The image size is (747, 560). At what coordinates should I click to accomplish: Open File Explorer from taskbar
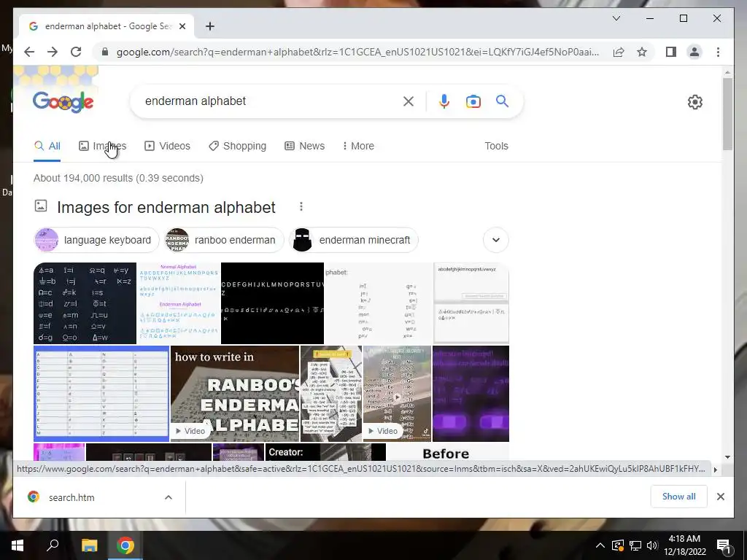(89, 545)
